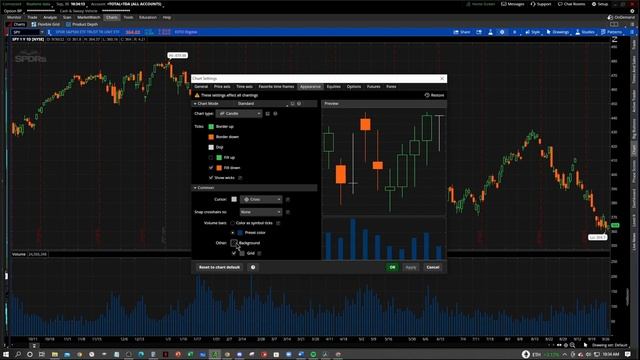Open the Studies flask menu
This screenshot has width=640, height=360.
[x=585, y=32]
